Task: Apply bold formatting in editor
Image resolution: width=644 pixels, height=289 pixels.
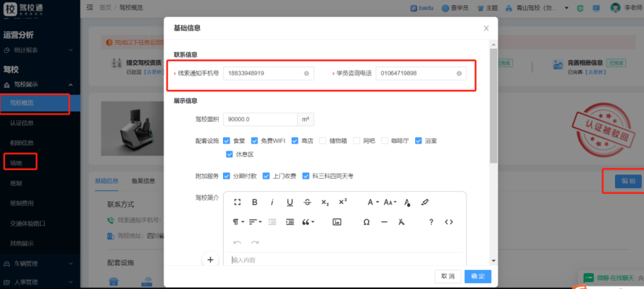Action: (x=255, y=202)
